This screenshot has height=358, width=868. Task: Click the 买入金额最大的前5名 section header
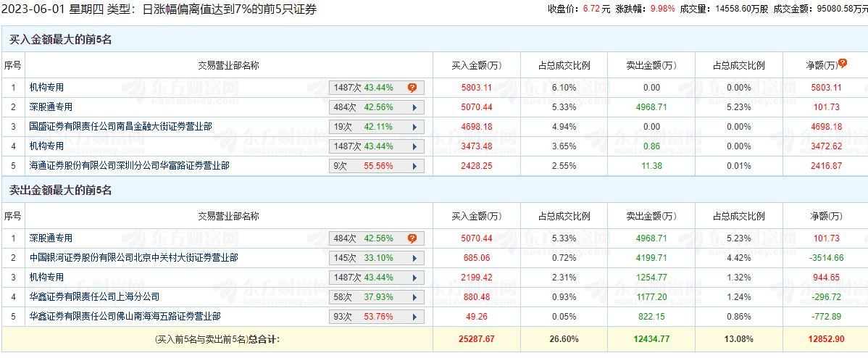click(x=61, y=40)
